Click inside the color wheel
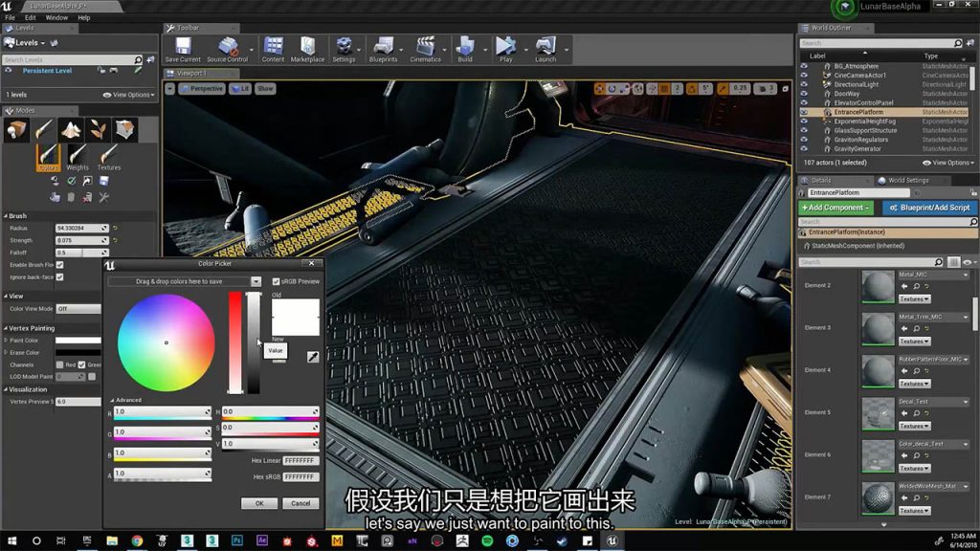This screenshot has height=551, width=980. click(166, 342)
